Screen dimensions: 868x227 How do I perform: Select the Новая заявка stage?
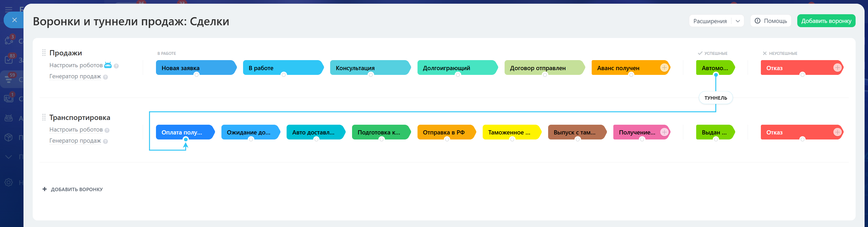tap(196, 68)
